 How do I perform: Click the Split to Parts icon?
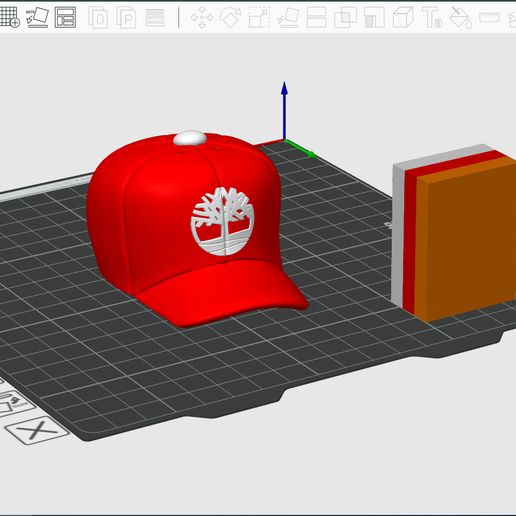[x=126, y=18]
